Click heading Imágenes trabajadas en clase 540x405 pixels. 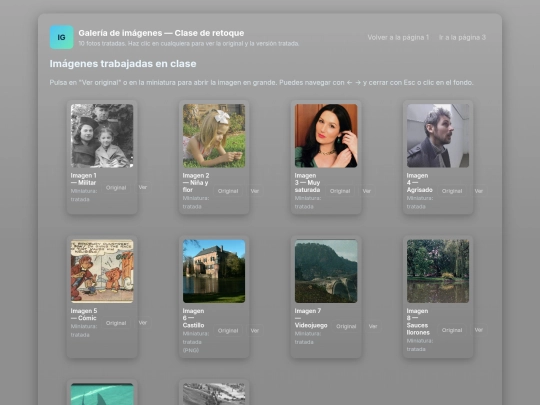click(123, 64)
